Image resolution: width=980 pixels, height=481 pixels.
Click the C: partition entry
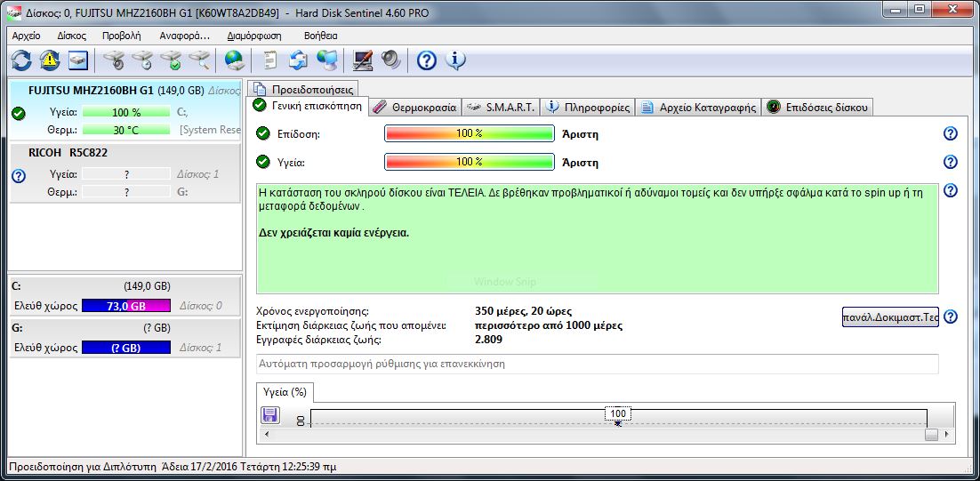[x=124, y=295]
